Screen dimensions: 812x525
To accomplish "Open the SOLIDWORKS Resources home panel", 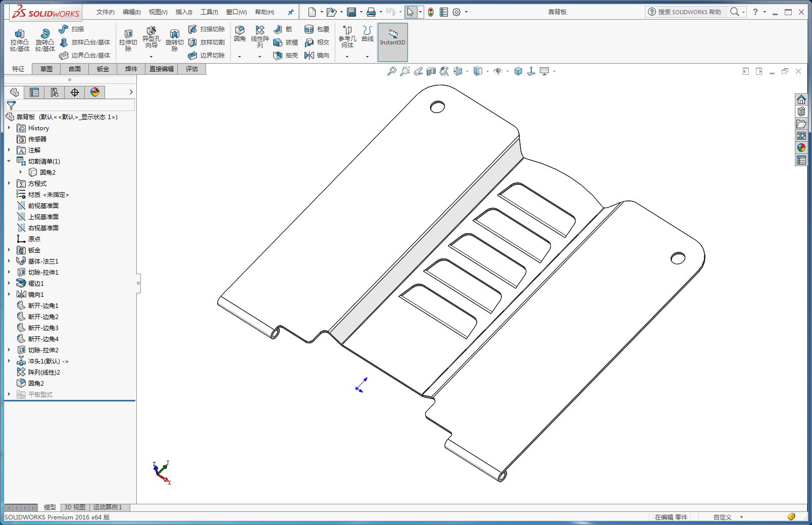I will click(x=801, y=100).
